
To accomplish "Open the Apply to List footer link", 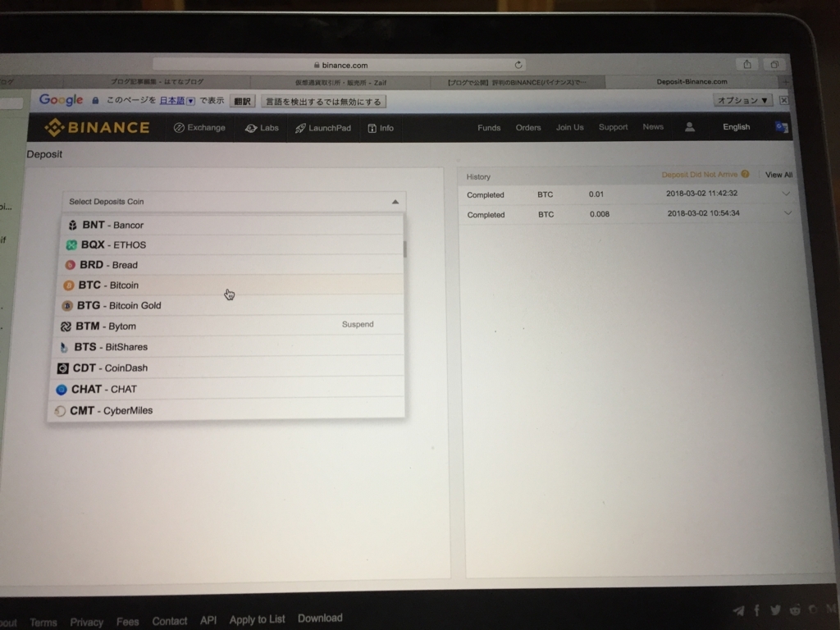I will tap(257, 619).
